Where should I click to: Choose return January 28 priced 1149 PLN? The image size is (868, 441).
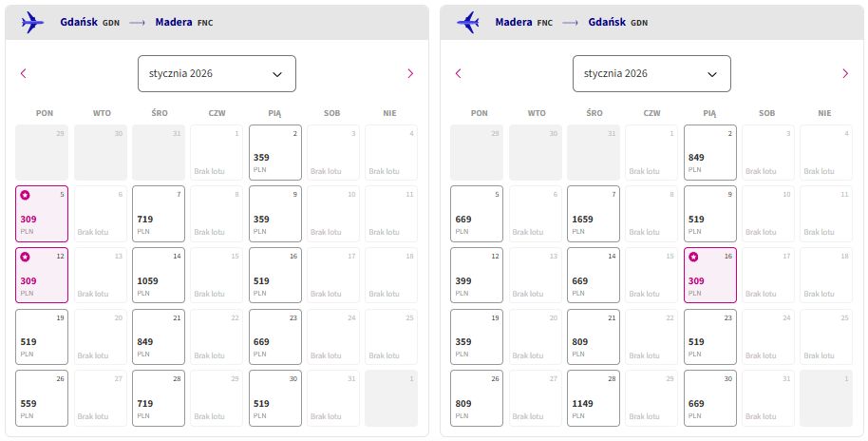coord(594,398)
